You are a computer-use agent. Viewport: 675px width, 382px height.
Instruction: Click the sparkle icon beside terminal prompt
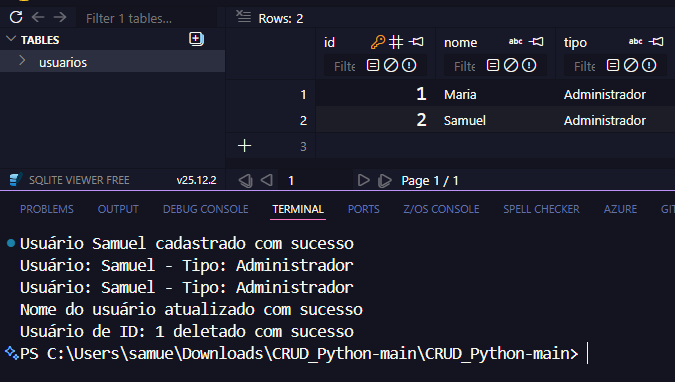(11, 353)
